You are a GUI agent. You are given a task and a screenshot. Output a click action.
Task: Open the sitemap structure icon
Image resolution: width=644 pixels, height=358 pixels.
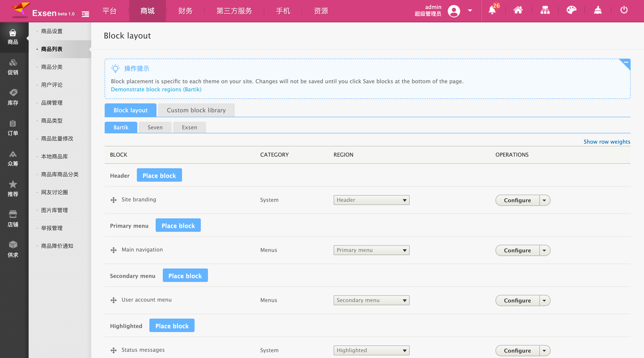[x=545, y=10]
